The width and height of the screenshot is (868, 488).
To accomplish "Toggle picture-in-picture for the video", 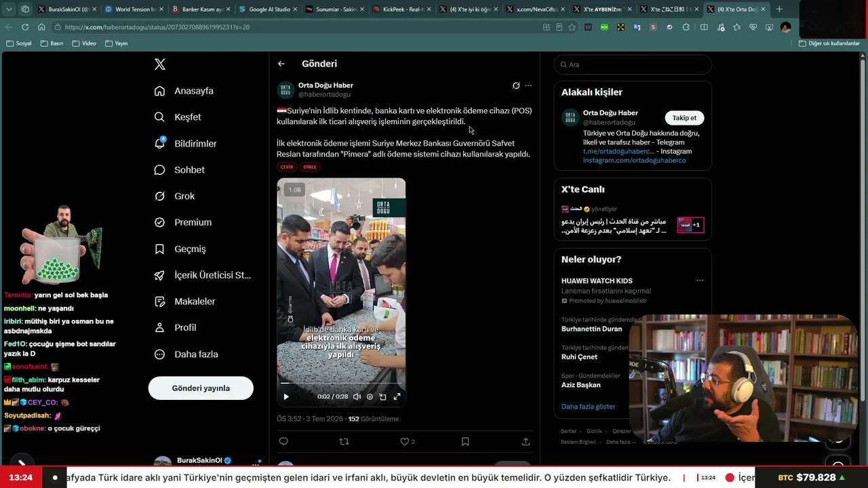I will pos(383,397).
